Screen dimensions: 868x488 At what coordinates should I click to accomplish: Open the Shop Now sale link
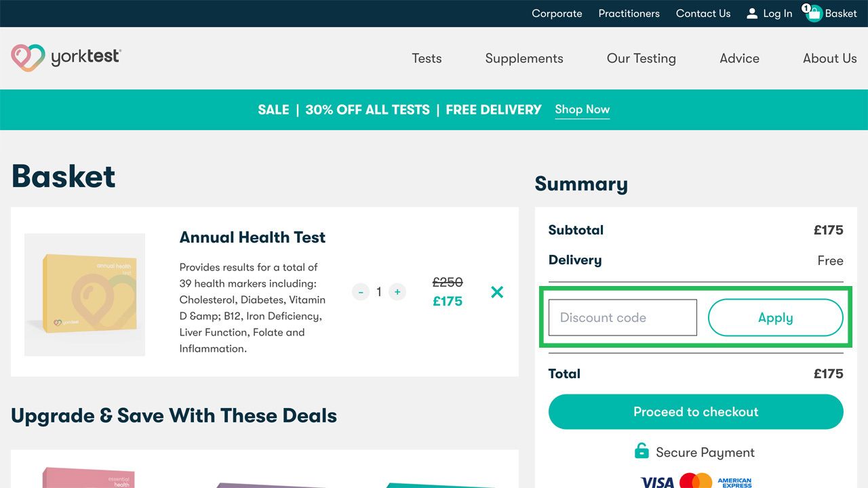(582, 109)
